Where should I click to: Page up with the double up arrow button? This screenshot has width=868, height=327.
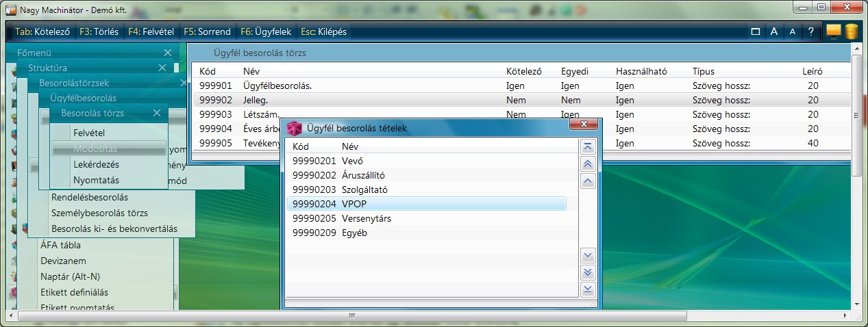coord(587,164)
